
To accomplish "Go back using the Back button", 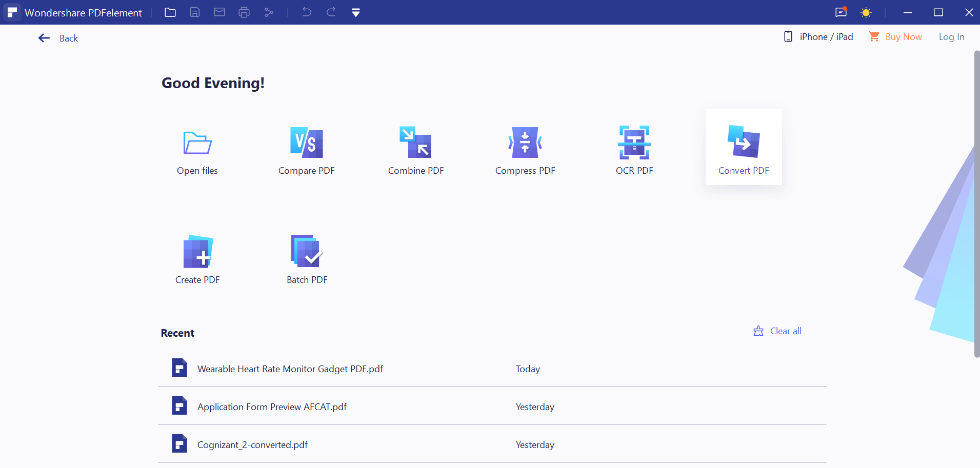I will pyautogui.click(x=58, y=38).
